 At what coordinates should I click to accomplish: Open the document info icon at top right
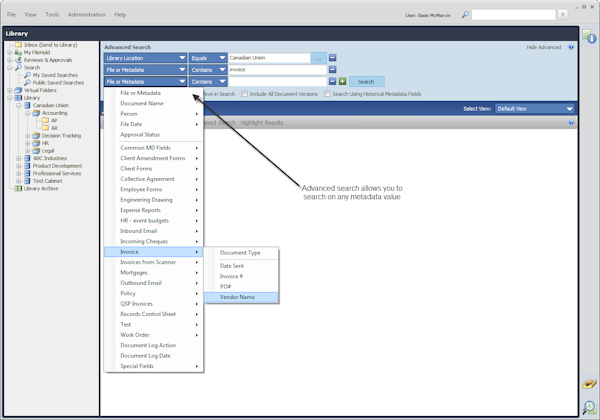point(590,37)
